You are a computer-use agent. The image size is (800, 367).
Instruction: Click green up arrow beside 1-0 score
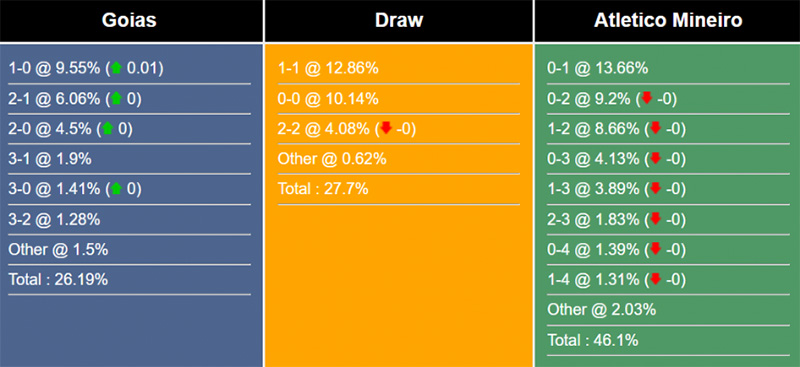tap(116, 68)
